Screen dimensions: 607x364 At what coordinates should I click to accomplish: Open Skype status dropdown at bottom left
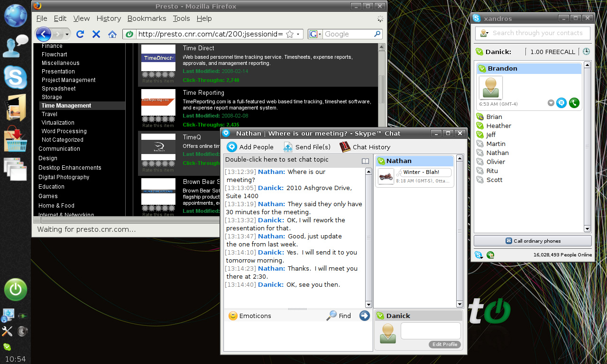tap(479, 255)
